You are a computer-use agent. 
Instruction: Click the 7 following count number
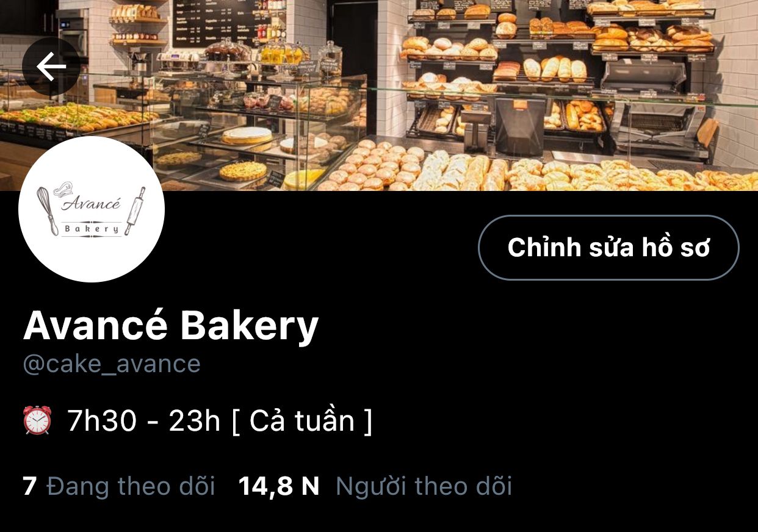click(30, 486)
